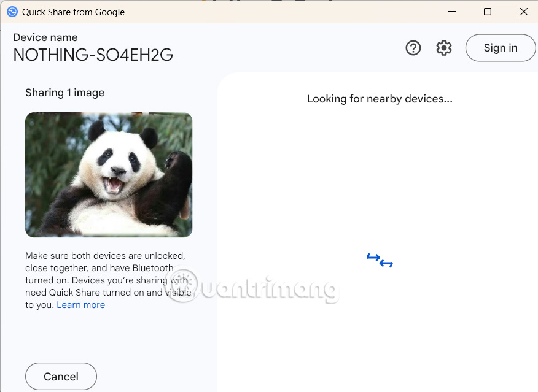This screenshot has height=392, width=538.
Task: Close the Quick Share window
Action: (x=524, y=12)
